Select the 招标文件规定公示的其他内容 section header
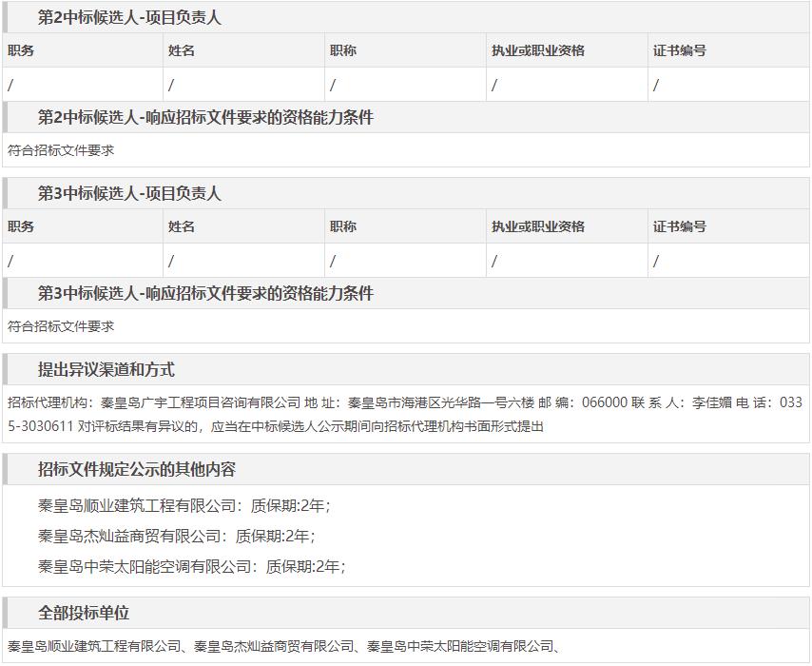This screenshot has width=812, height=666. [x=137, y=470]
